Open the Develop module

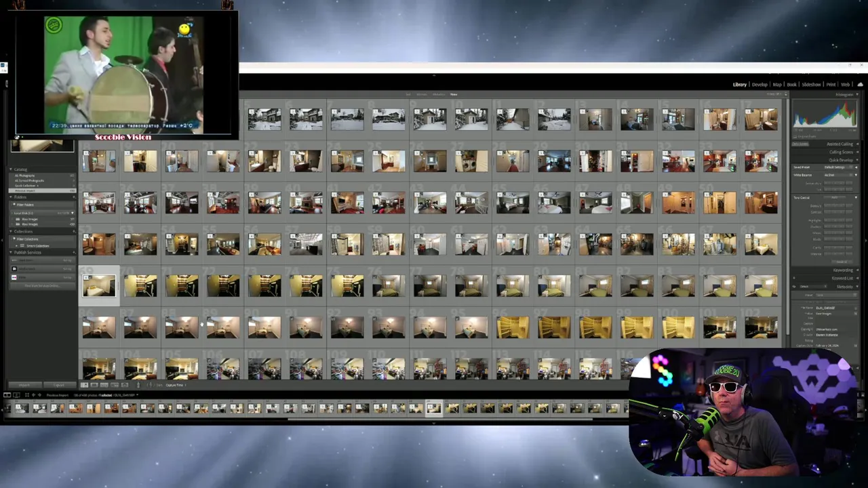click(759, 85)
